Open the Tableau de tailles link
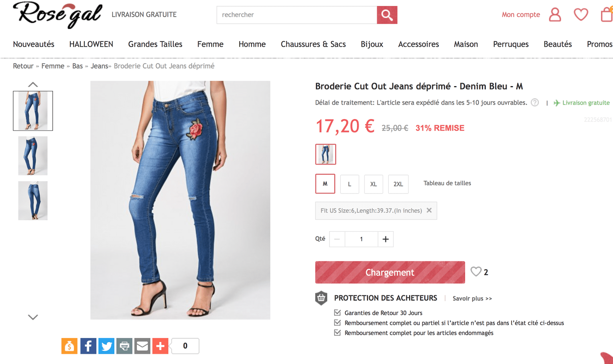613x364 pixels. (447, 183)
